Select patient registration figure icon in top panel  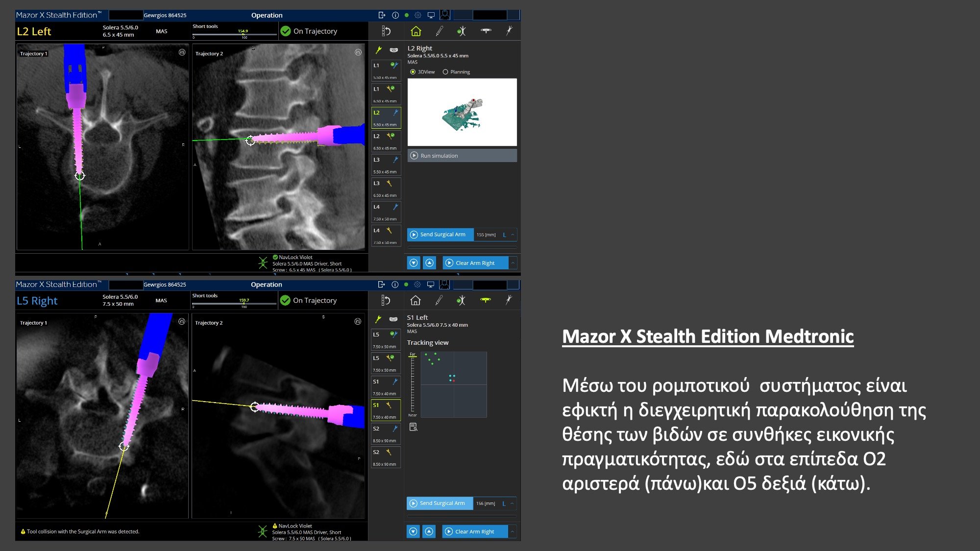(461, 31)
